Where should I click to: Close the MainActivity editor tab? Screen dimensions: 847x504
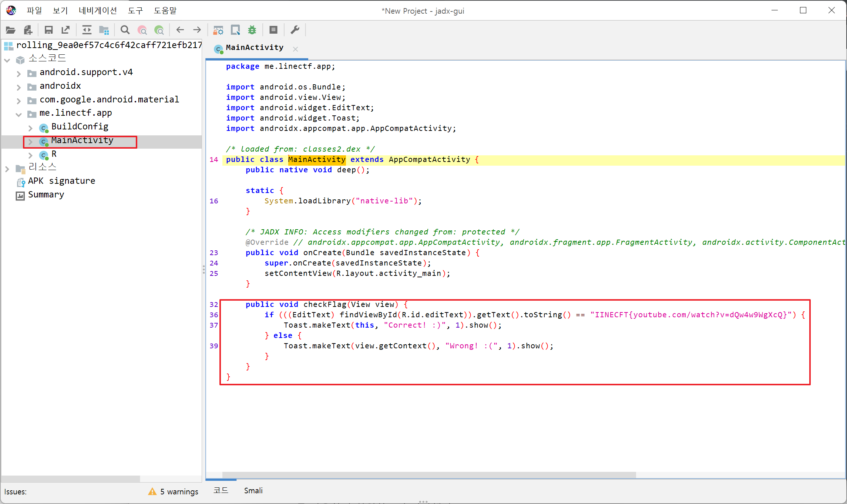pos(295,49)
